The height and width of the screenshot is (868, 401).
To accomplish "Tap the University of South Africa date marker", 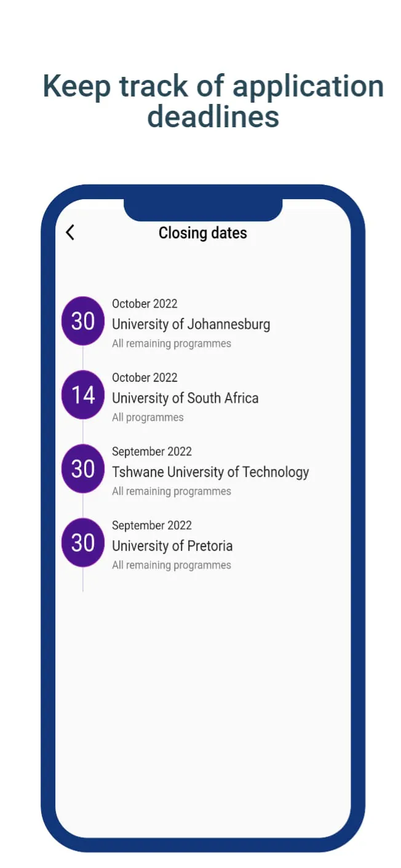I will (x=82, y=395).
